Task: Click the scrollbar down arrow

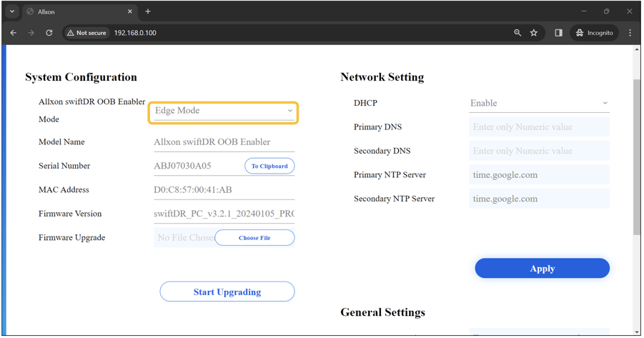Action: click(637, 332)
